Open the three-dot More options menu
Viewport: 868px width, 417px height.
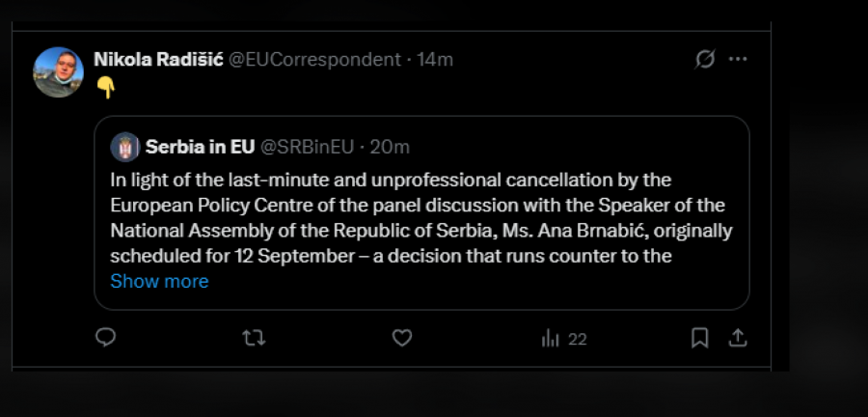pyautogui.click(x=738, y=60)
